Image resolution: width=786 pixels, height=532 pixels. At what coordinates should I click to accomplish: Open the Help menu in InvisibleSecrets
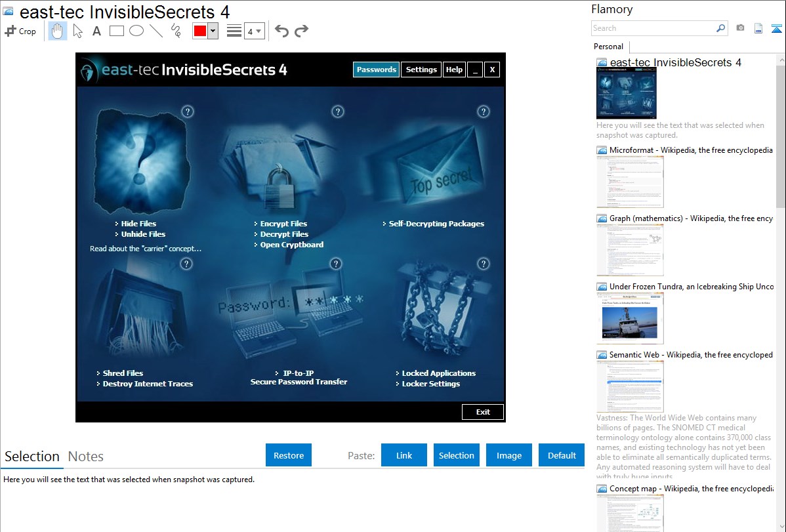click(x=454, y=70)
